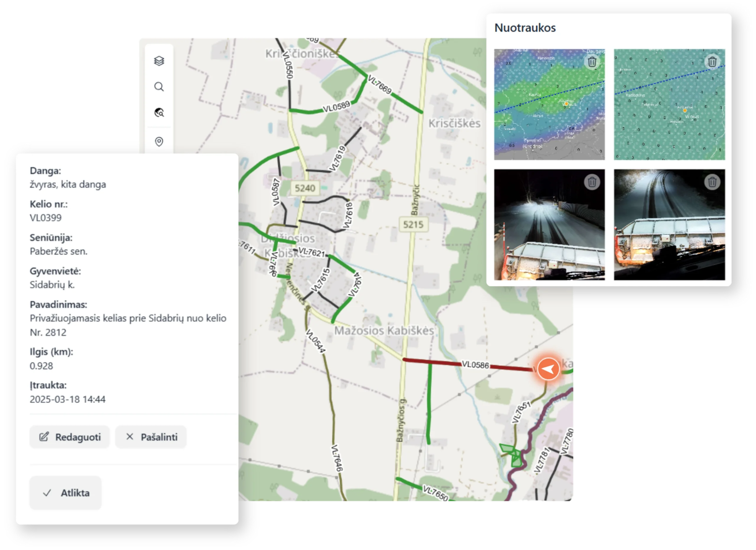The width and height of the screenshot is (756, 550).
Task: Click the Pašalinti button
Action: click(x=151, y=437)
